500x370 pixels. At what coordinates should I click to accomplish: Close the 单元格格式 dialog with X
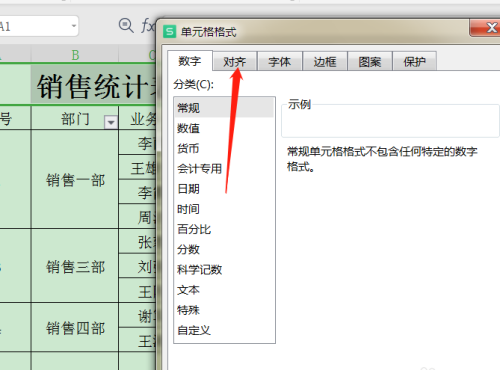click(485, 27)
